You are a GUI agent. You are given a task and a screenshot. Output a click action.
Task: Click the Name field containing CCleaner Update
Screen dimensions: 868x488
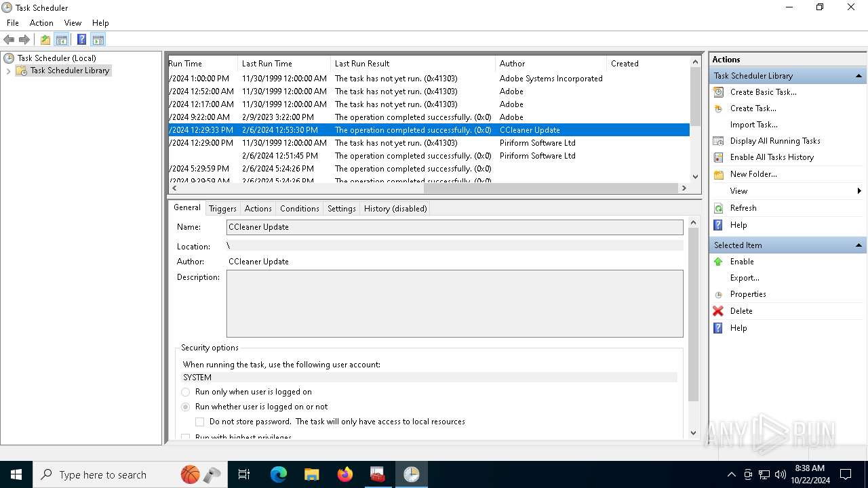click(x=454, y=227)
